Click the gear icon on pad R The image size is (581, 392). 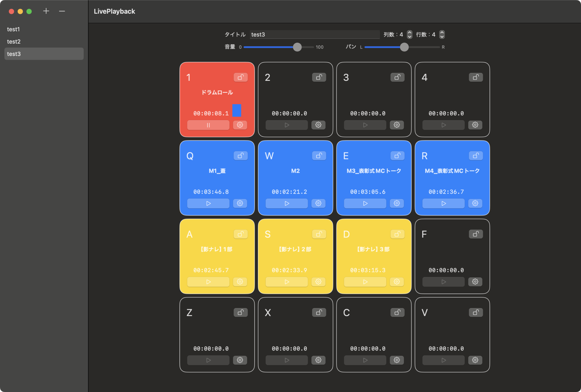[x=475, y=203]
